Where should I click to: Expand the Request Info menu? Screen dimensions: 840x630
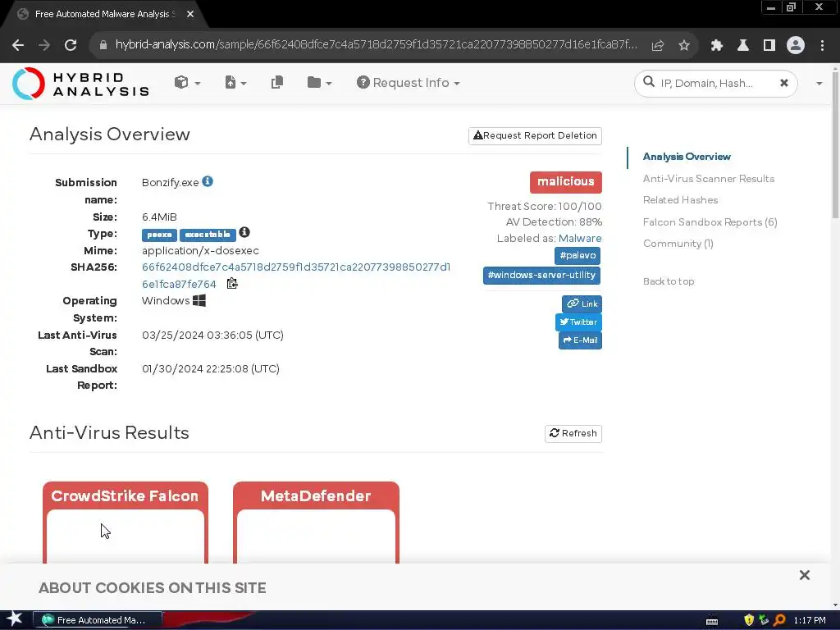409,83
